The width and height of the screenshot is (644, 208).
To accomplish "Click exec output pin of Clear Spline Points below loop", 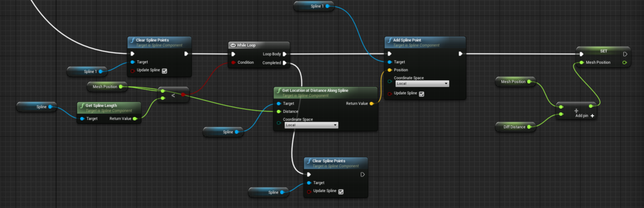I will (363, 174).
